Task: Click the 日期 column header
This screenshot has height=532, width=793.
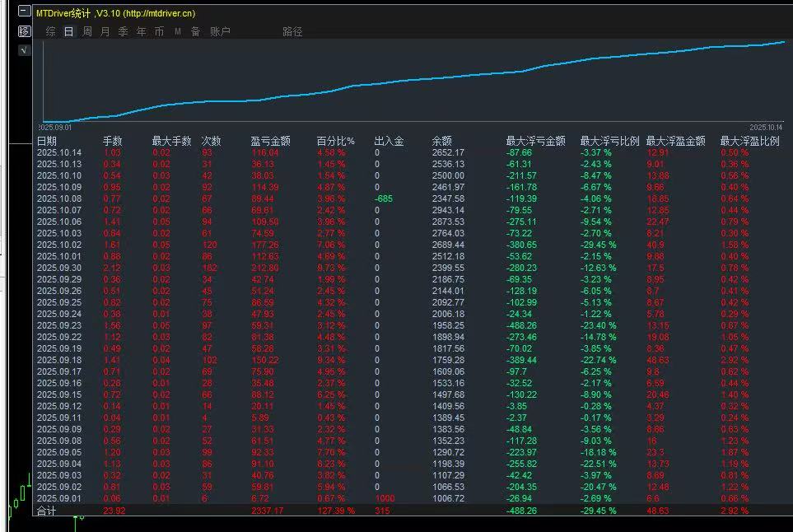Action: 47,141
